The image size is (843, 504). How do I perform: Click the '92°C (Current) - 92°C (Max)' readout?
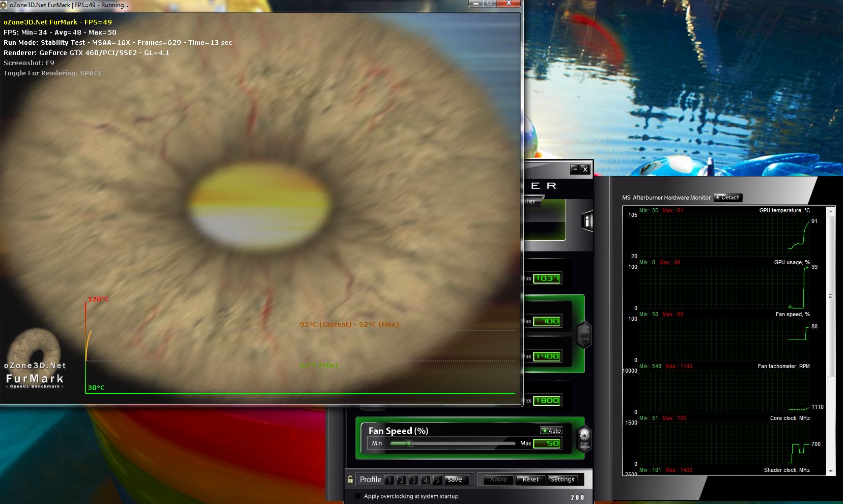(x=349, y=324)
